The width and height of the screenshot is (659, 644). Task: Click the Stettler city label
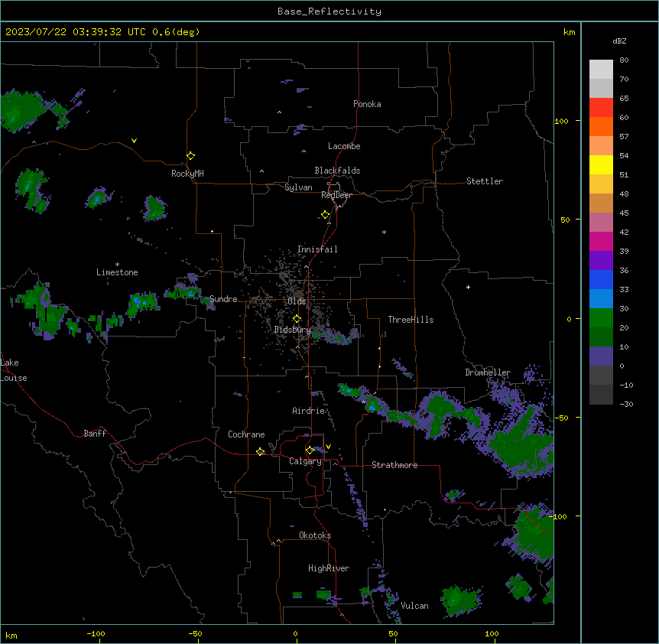point(485,181)
